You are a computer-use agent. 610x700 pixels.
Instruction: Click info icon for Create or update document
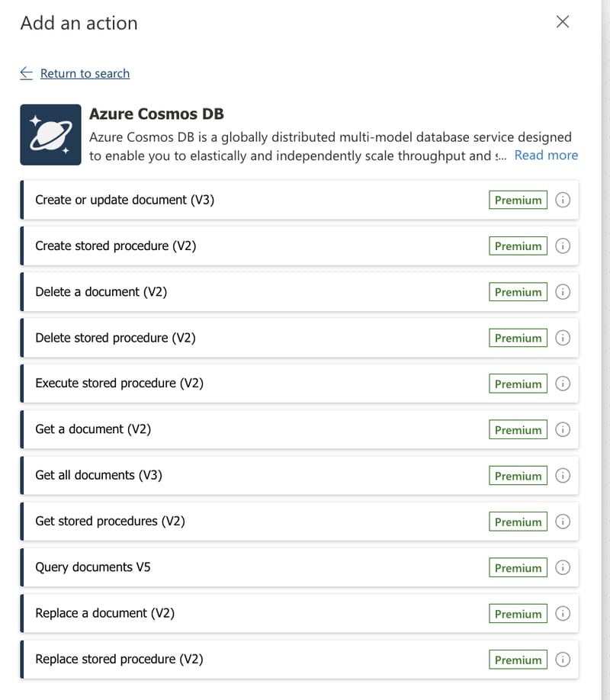(563, 200)
